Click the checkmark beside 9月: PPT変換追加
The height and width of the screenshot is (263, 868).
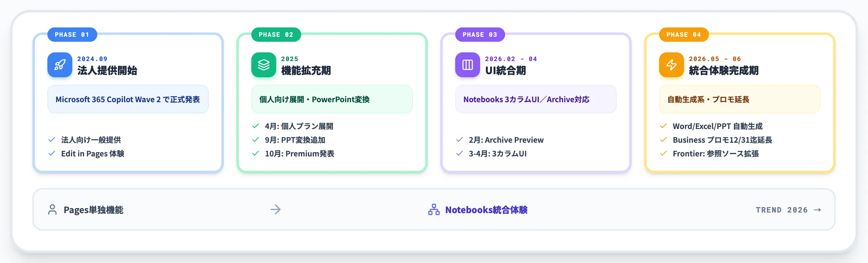coord(255,139)
